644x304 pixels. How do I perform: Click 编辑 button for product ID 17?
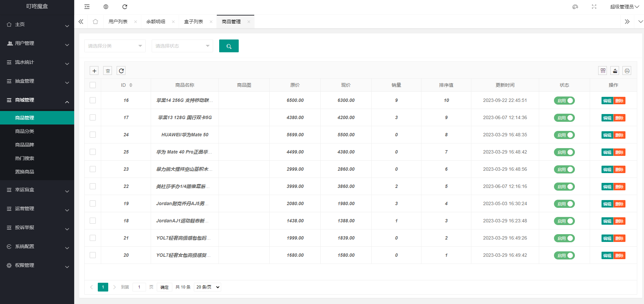point(607,118)
